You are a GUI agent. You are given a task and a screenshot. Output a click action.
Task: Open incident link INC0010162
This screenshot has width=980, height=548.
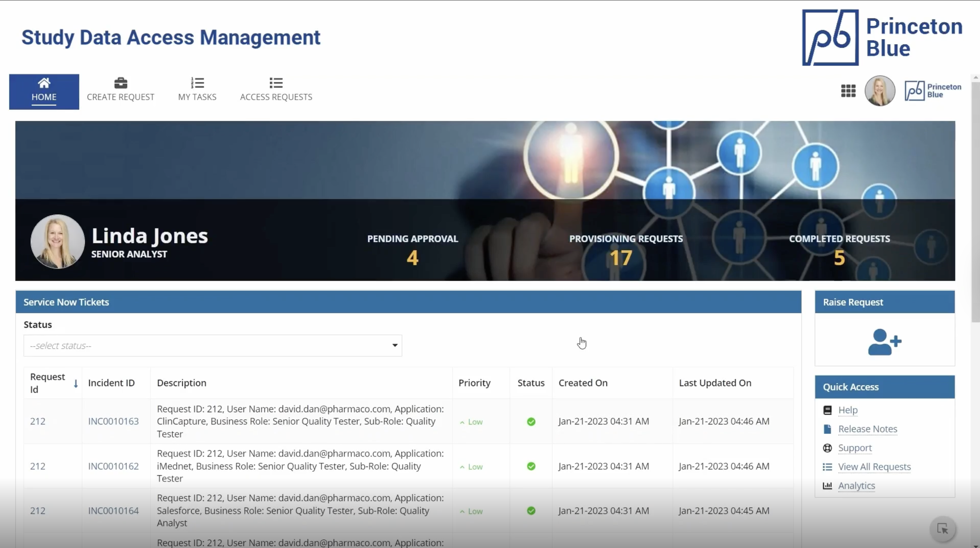(x=113, y=466)
